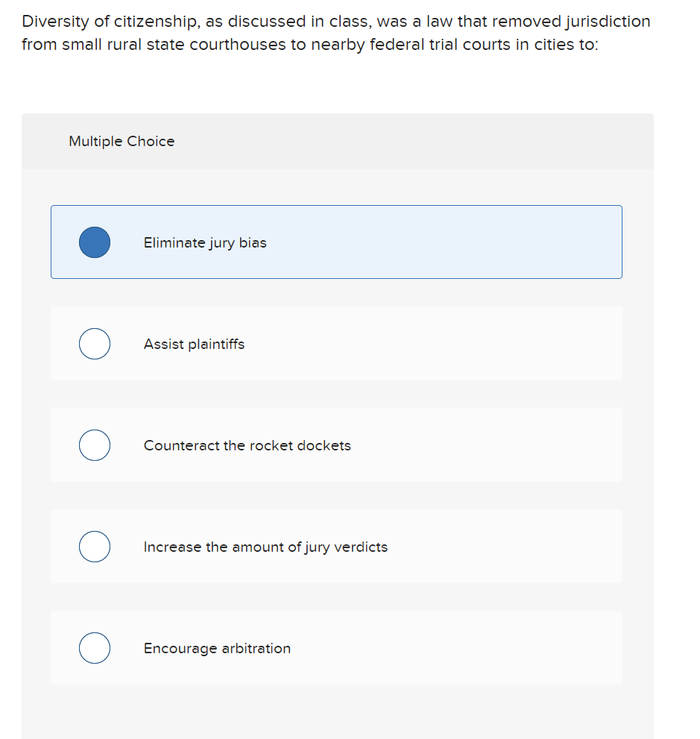Click the 'Counteract the rocket dockets' answer text
Image resolution: width=700 pixels, height=739 pixels.
[247, 444]
